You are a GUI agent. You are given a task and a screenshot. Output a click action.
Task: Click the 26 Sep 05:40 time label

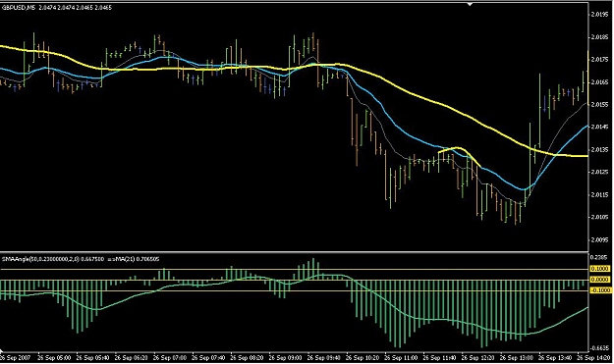coord(92,358)
